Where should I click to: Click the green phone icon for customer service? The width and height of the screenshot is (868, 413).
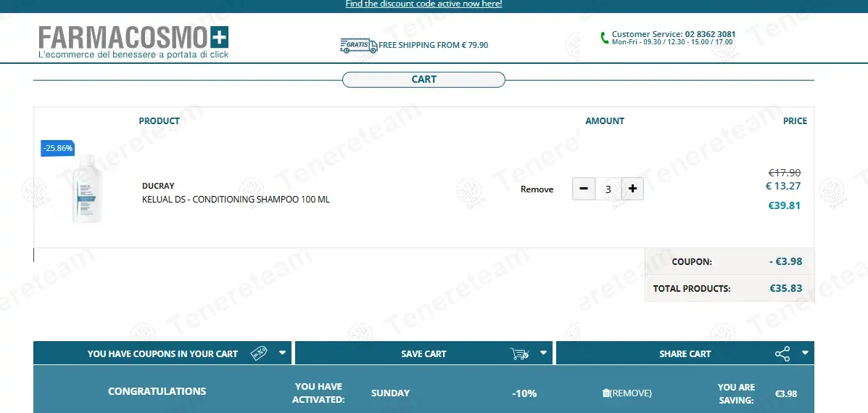tap(605, 38)
